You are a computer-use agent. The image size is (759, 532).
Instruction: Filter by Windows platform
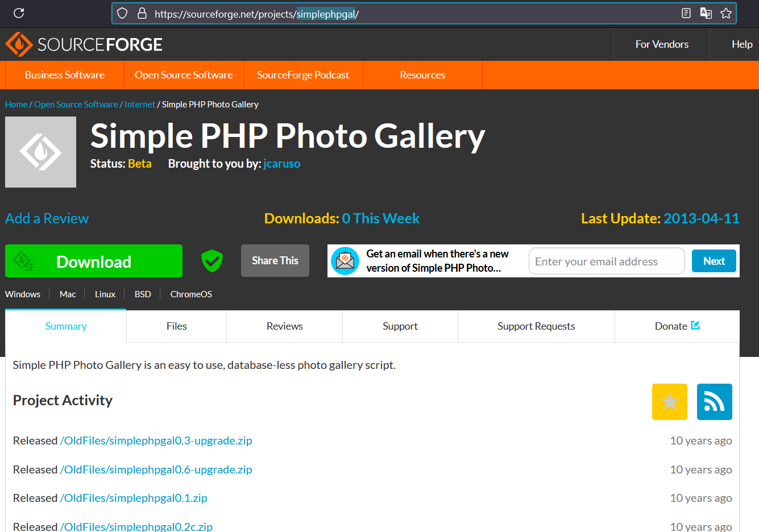pos(23,294)
